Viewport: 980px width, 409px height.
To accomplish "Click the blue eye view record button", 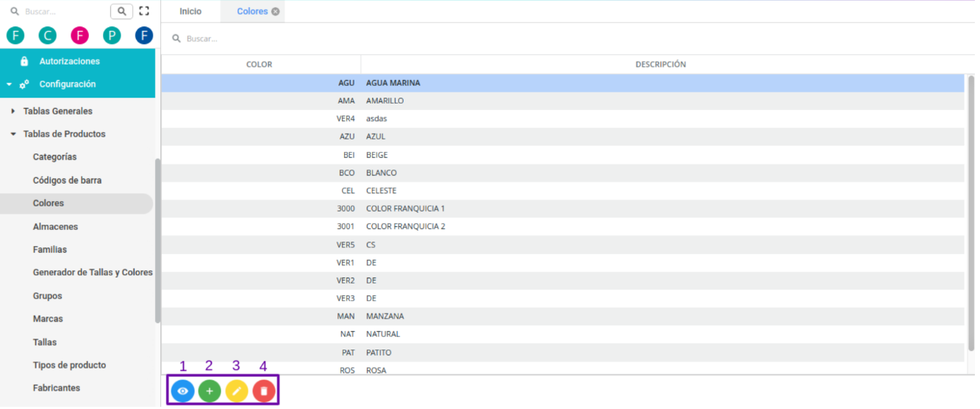I will [x=183, y=391].
